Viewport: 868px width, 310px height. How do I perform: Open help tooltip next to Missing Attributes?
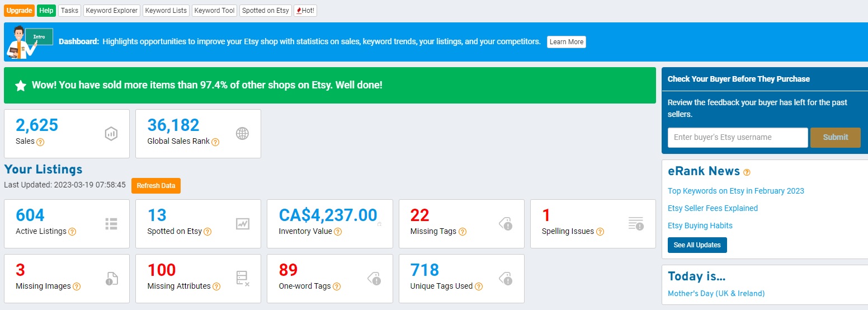click(x=216, y=286)
